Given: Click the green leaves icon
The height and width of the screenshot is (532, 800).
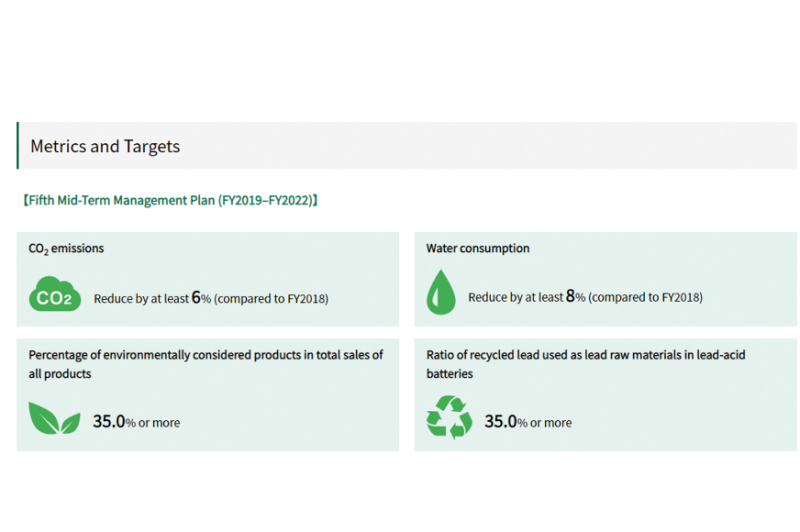Looking at the screenshot, I should pos(54,419).
